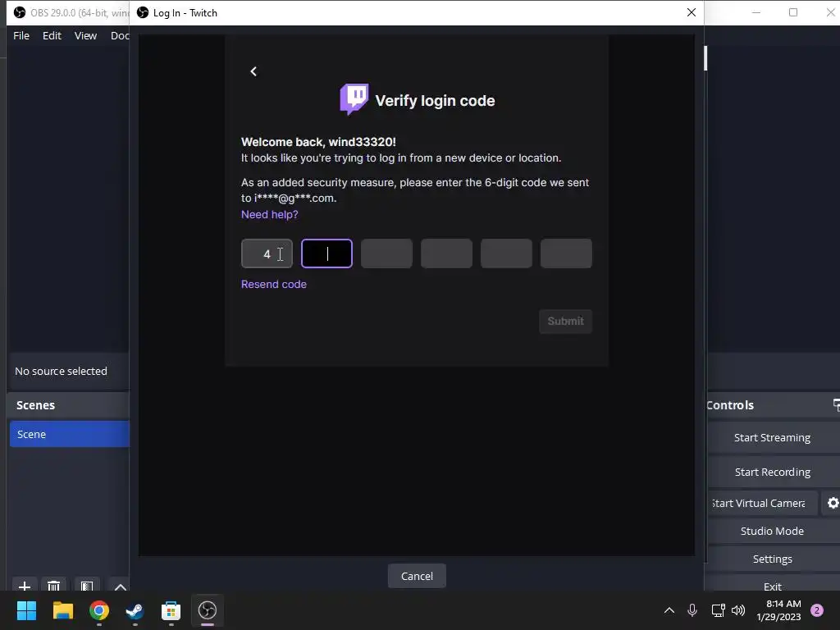
Task: Click Exit in OBS Controls
Action: [x=772, y=585]
